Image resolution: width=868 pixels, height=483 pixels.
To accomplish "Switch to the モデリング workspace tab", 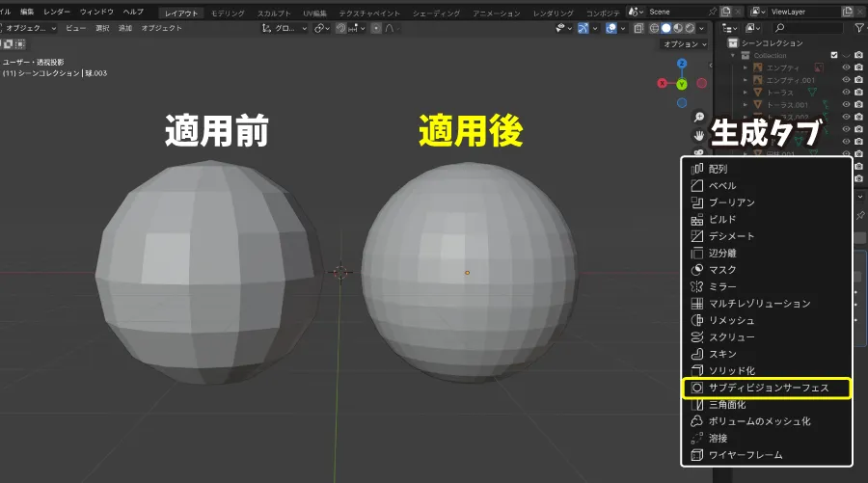I will pyautogui.click(x=228, y=13).
